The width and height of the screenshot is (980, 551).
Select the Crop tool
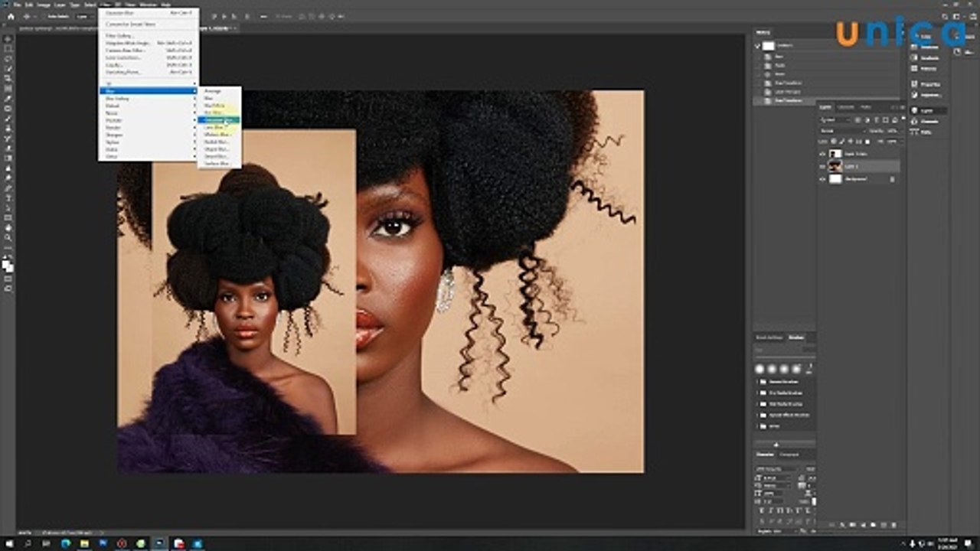[8, 78]
